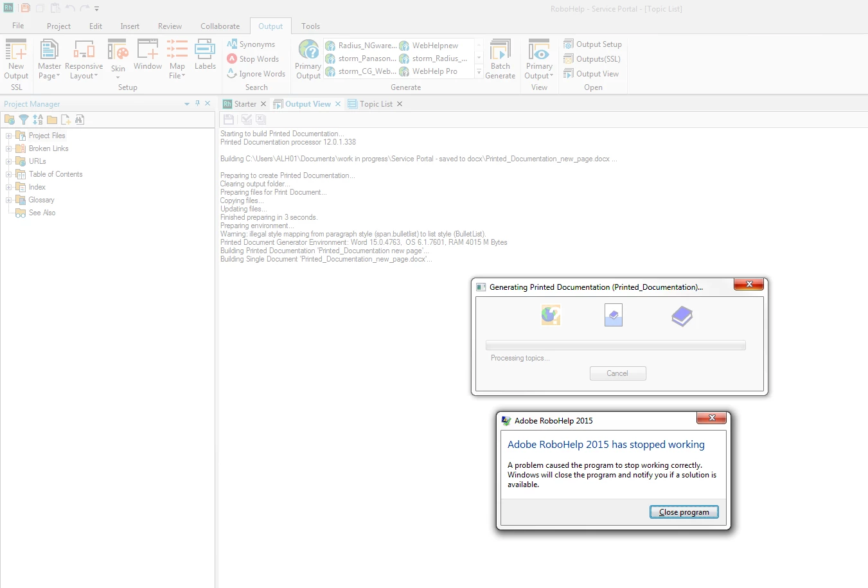The width and height of the screenshot is (868, 588).
Task: Select storm_Panason output in Generate gallery
Action: 360,58
